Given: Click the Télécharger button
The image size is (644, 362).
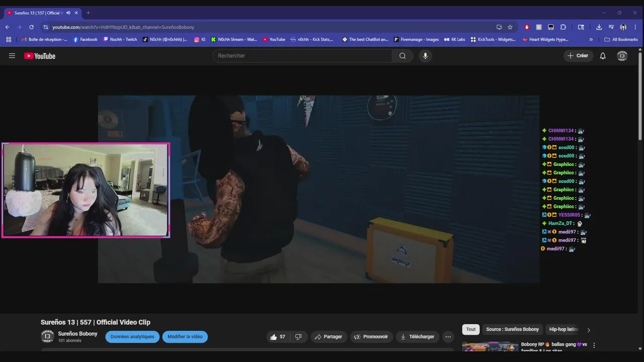Looking at the screenshot, I should [x=418, y=337].
